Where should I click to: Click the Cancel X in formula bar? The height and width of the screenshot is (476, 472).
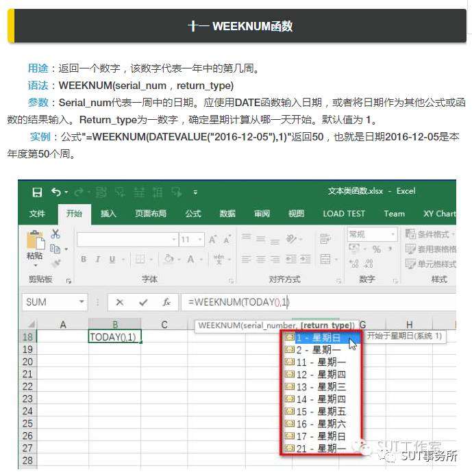120,302
